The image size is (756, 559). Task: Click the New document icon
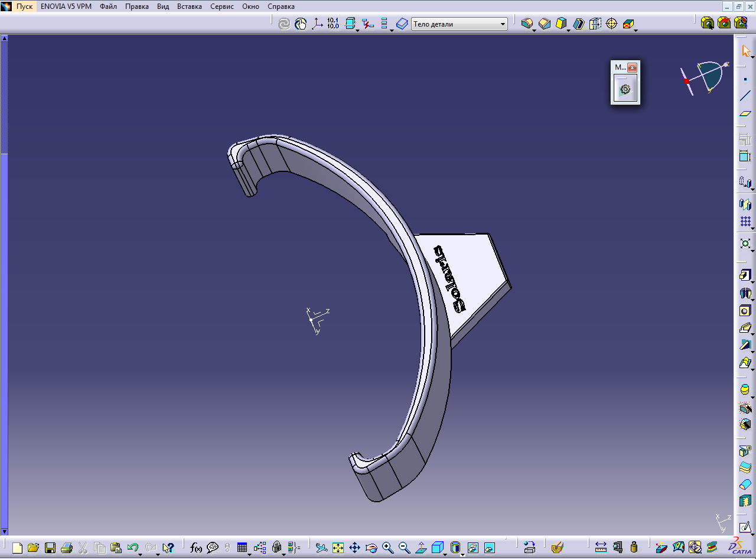(x=17, y=548)
